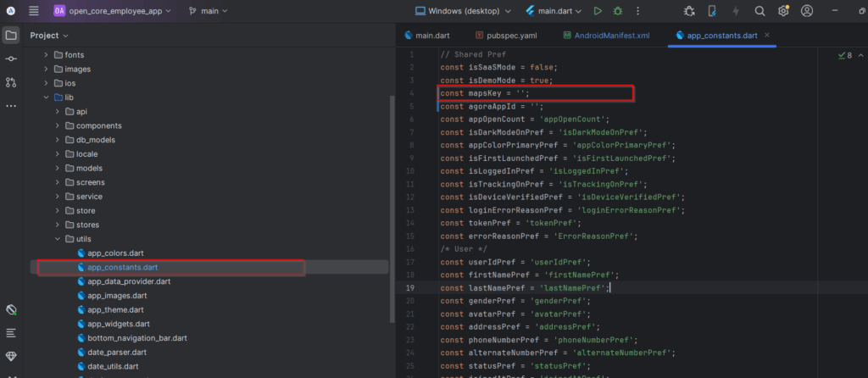Screen dimensions: 868x378
Task: Open the Commit tool window icon
Action: click(11, 58)
